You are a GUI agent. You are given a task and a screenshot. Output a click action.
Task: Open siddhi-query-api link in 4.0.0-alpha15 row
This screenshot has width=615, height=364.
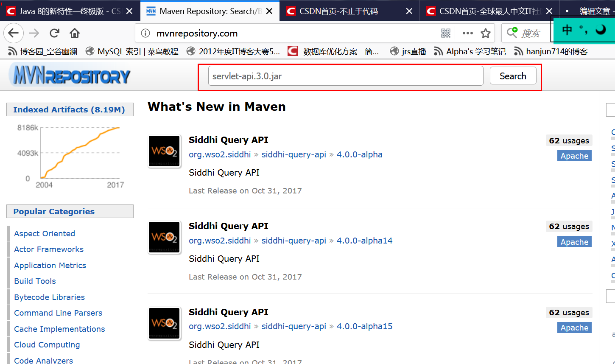point(294,326)
